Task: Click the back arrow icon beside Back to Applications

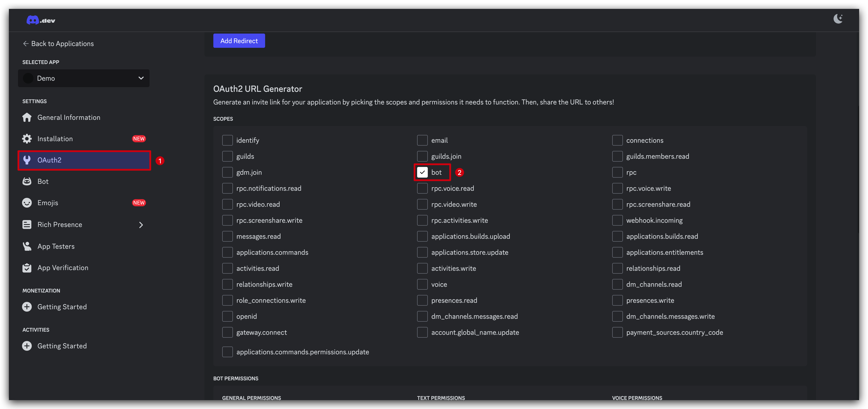Action: tap(26, 44)
